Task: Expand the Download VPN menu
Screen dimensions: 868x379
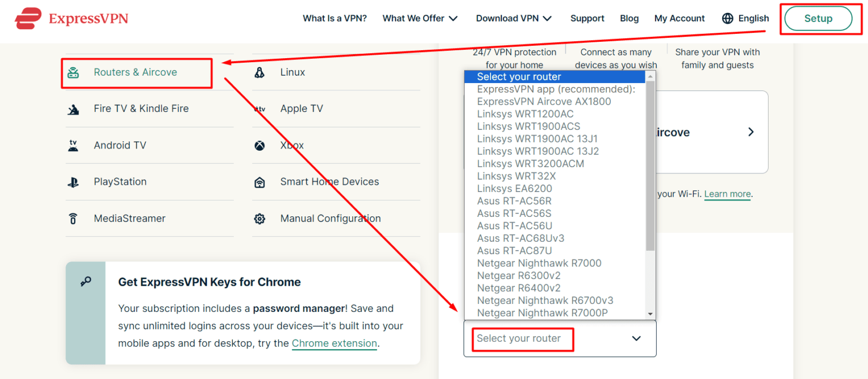Action: (x=514, y=18)
